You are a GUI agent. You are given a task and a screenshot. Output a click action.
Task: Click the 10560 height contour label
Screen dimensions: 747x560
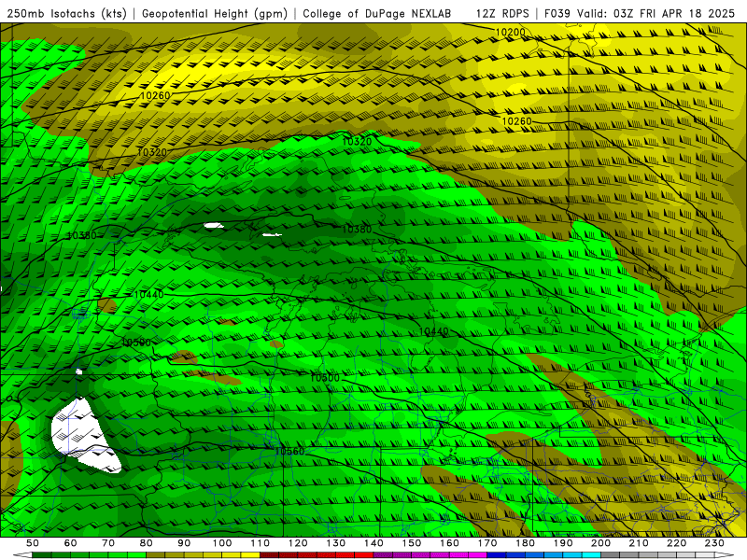coord(289,451)
